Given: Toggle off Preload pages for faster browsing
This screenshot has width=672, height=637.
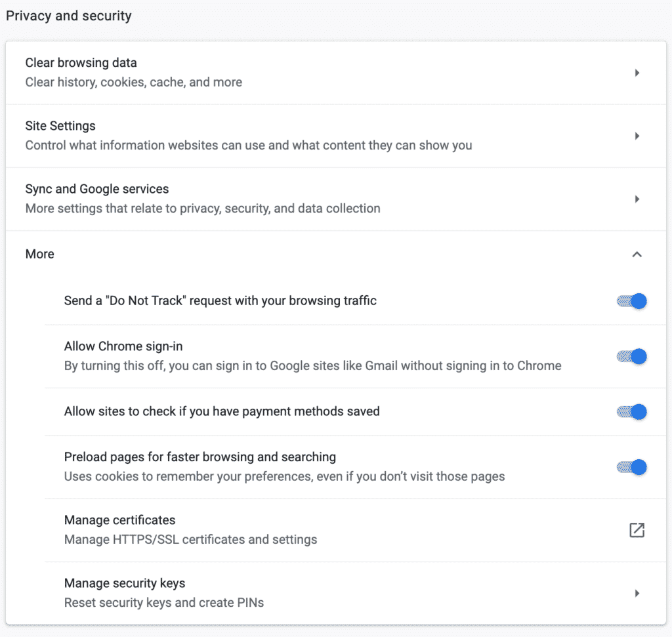Looking at the screenshot, I should point(631,467).
